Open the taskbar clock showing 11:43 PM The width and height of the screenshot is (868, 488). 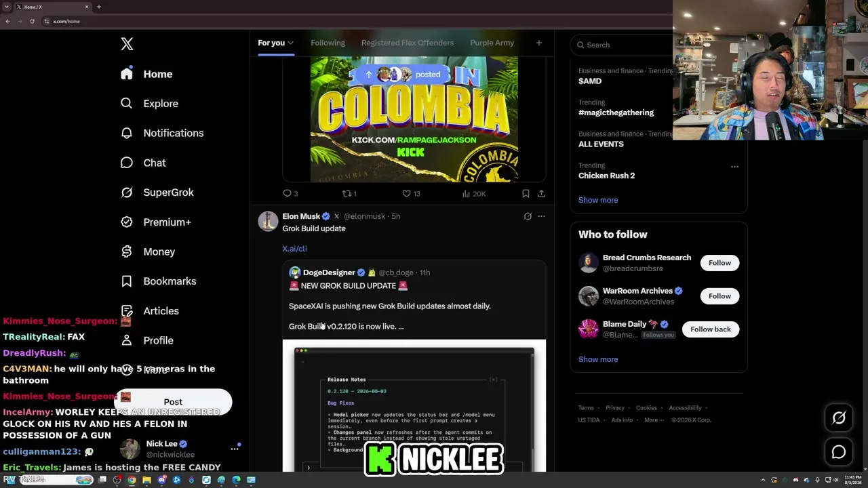click(852, 481)
